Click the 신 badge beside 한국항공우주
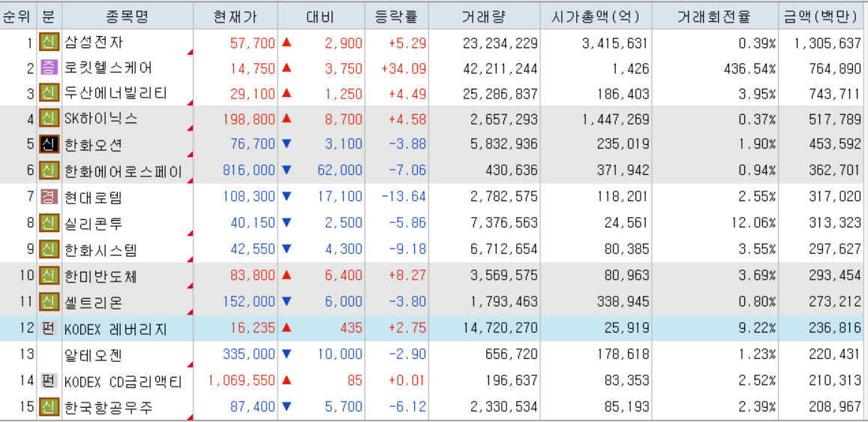This screenshot has height=422, width=868. click(x=50, y=407)
